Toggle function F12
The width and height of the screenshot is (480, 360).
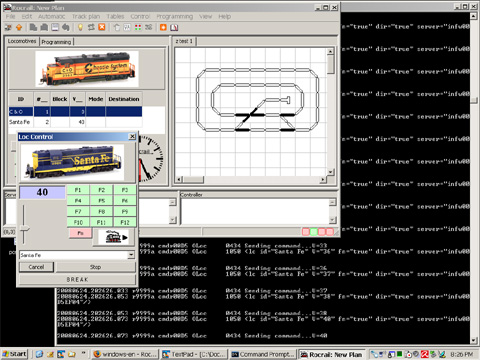[x=125, y=222]
